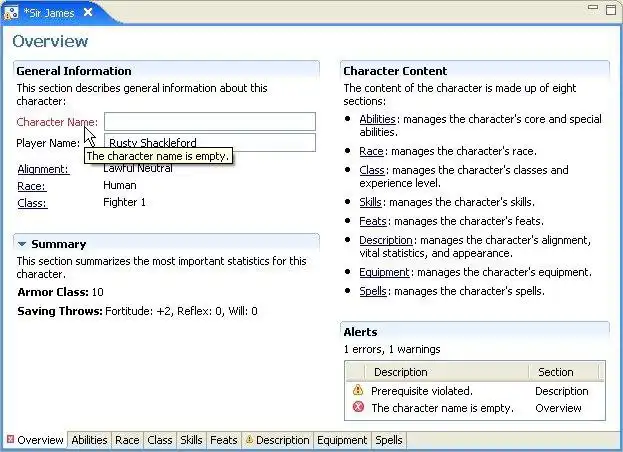Image resolution: width=623 pixels, height=452 pixels.
Task: Minimize the editor view
Action: coord(593,8)
